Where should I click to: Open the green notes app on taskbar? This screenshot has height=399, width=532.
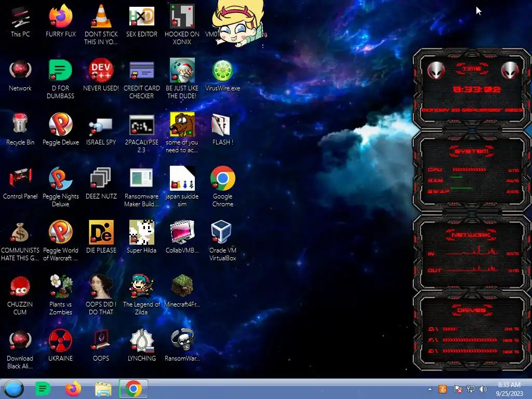pyautogui.click(x=43, y=389)
